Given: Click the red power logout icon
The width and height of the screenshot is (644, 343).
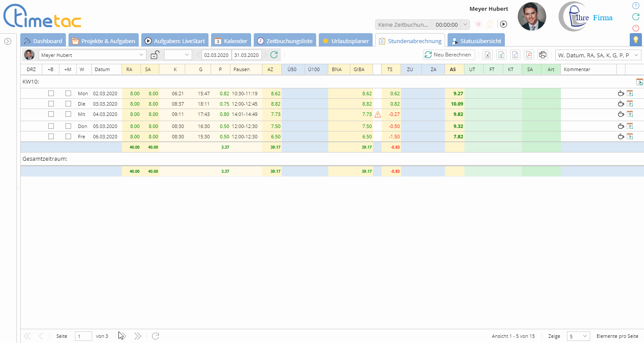Looking at the screenshot, I should tap(635, 28).
